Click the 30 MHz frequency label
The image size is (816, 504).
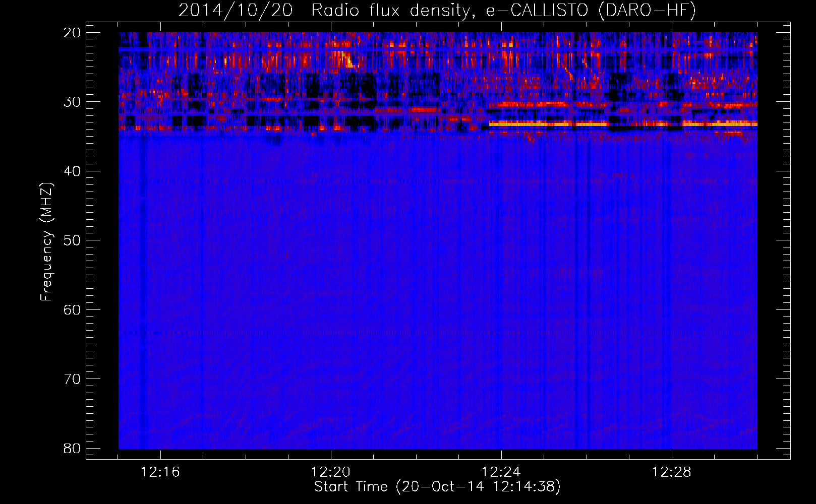(72, 102)
